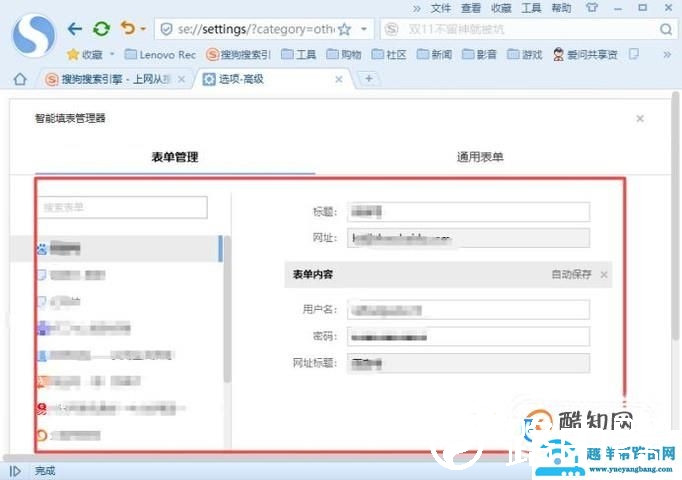Open the 文件 menu

tap(441, 8)
